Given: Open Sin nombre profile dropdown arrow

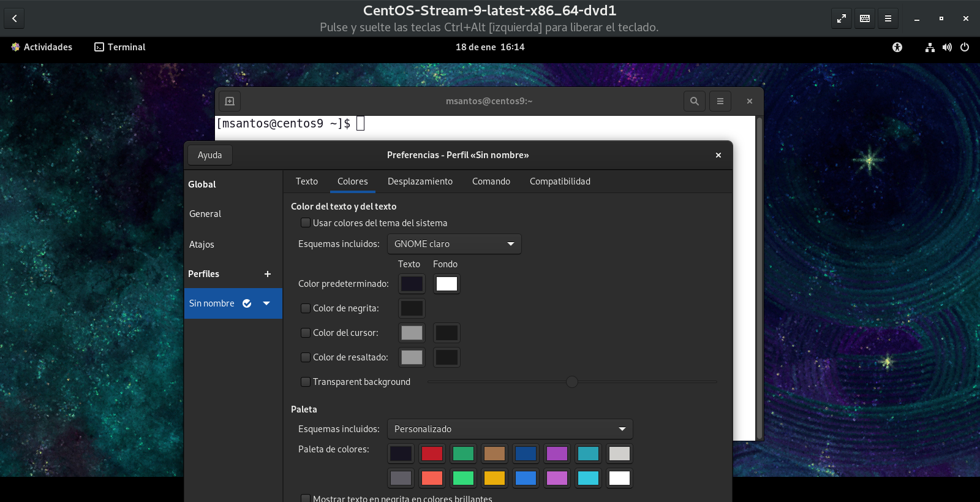Looking at the screenshot, I should pyautogui.click(x=266, y=303).
